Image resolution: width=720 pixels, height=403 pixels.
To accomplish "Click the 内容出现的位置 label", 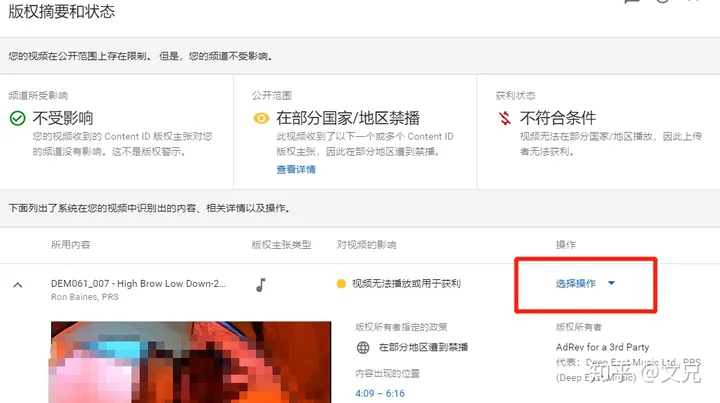I will 387,373.
